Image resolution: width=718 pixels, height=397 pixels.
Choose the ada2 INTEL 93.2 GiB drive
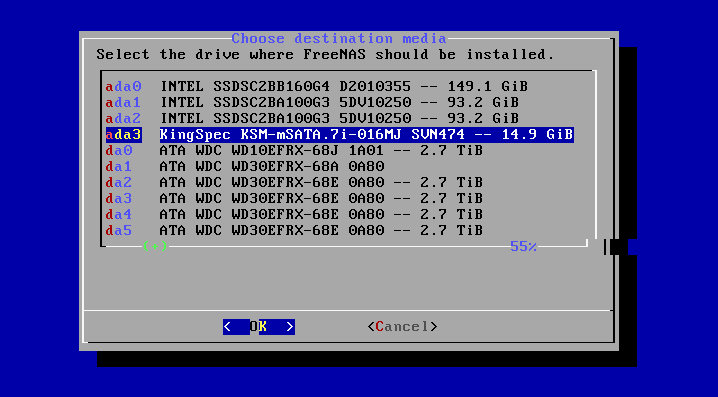coord(312,119)
